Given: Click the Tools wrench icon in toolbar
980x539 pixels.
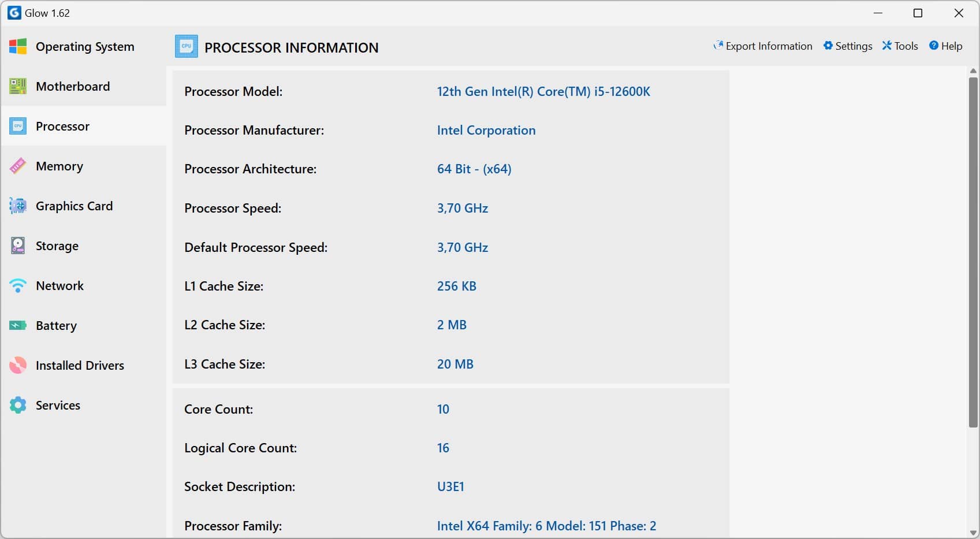Looking at the screenshot, I should click(x=887, y=46).
